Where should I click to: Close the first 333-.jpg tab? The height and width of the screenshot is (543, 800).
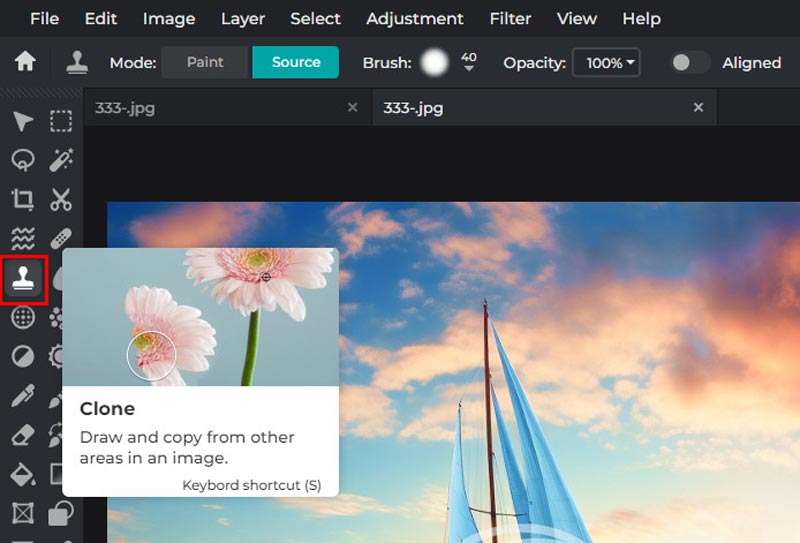point(353,107)
